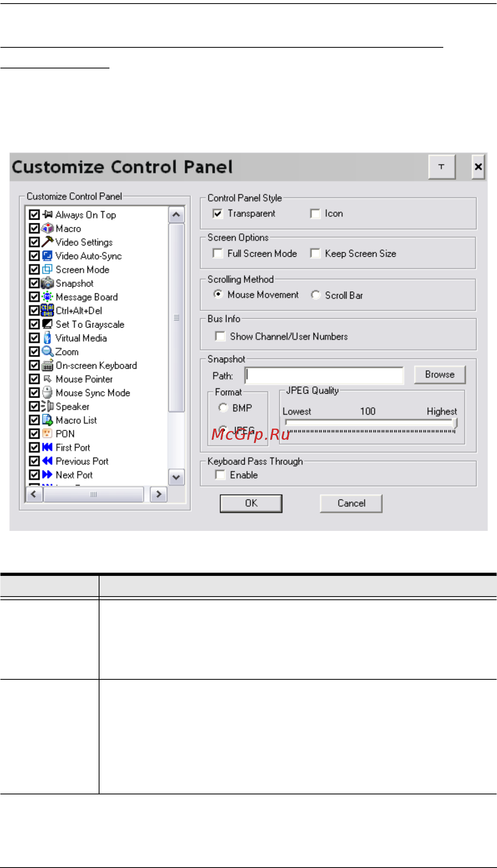Select the "Message Board" list text
This screenshot has width=497, height=868.
pyautogui.click(x=87, y=297)
